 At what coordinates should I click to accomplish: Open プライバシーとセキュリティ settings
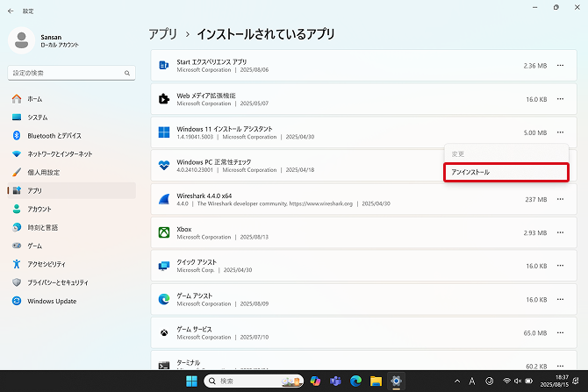[58, 282]
